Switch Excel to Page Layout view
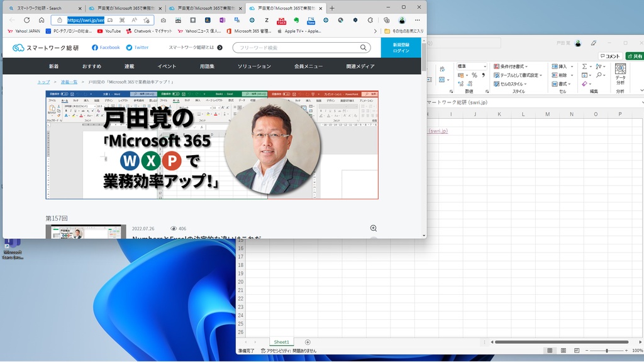 tap(563, 351)
